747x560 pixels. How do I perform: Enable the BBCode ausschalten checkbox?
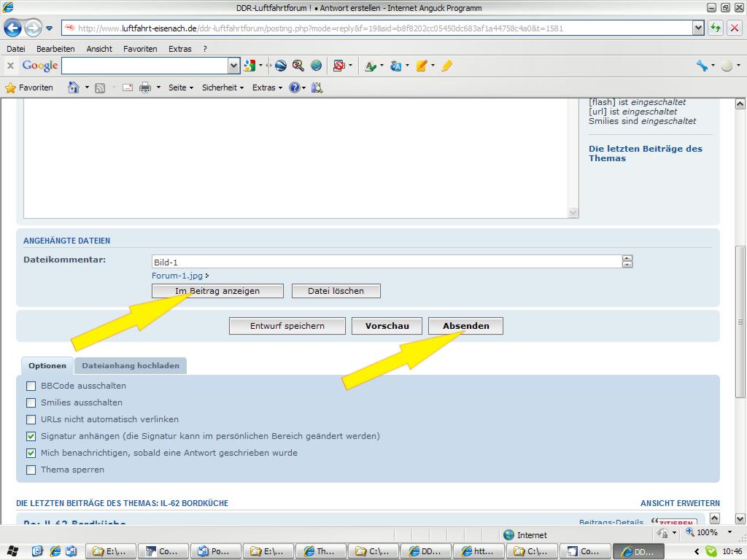pyautogui.click(x=31, y=386)
